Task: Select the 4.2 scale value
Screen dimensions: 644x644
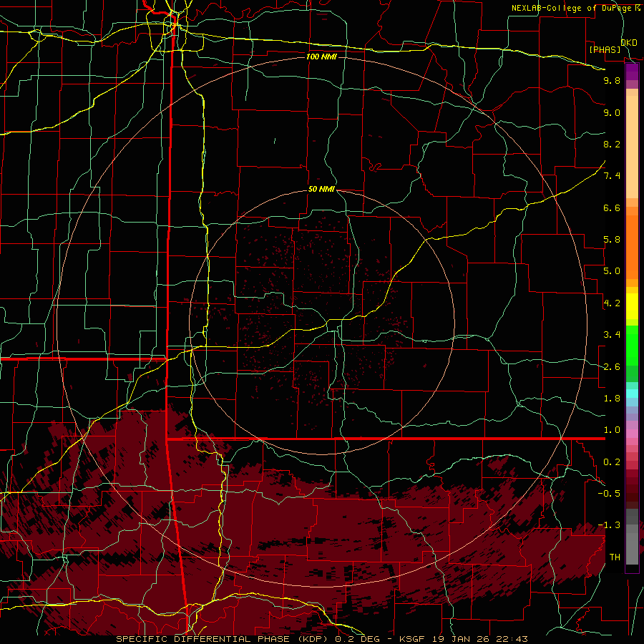Action: pyautogui.click(x=612, y=303)
